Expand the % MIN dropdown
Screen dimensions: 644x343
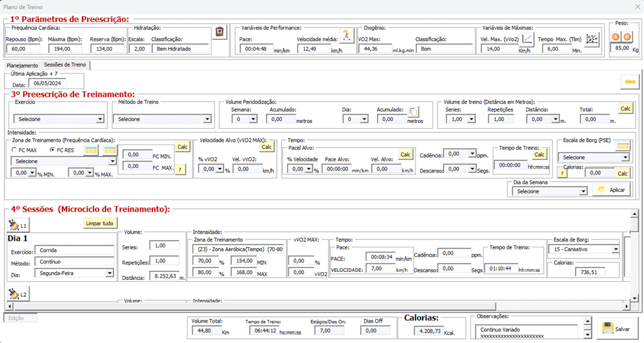point(33,172)
